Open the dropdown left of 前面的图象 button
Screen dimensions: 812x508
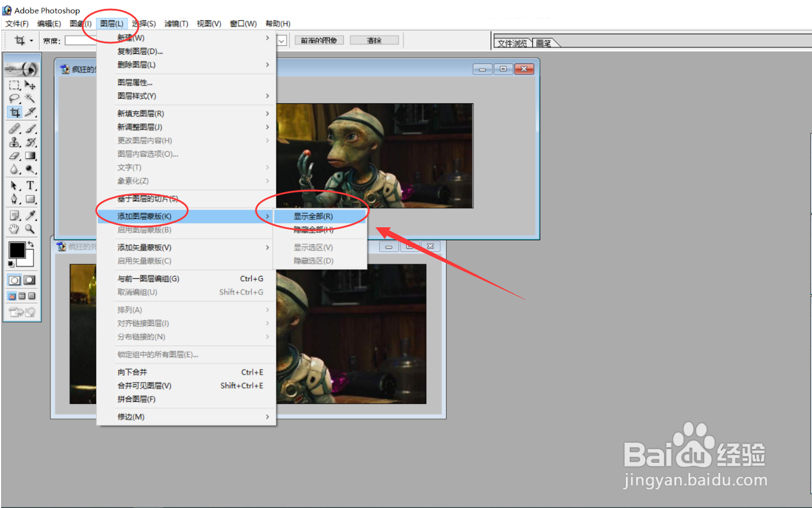point(282,40)
